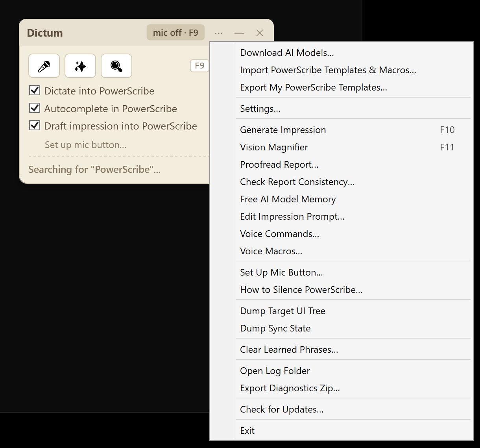480x448 pixels.
Task: Select Check Report Consistency
Action: pos(353,182)
